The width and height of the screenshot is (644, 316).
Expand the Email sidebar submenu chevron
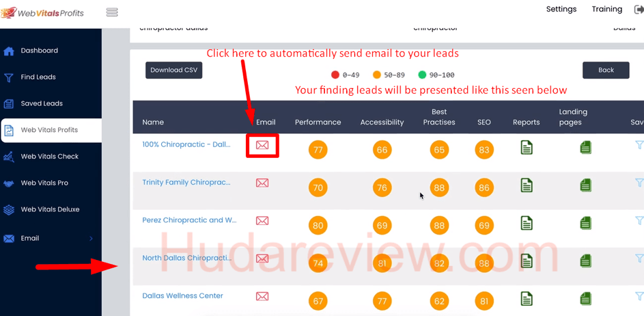tap(92, 238)
